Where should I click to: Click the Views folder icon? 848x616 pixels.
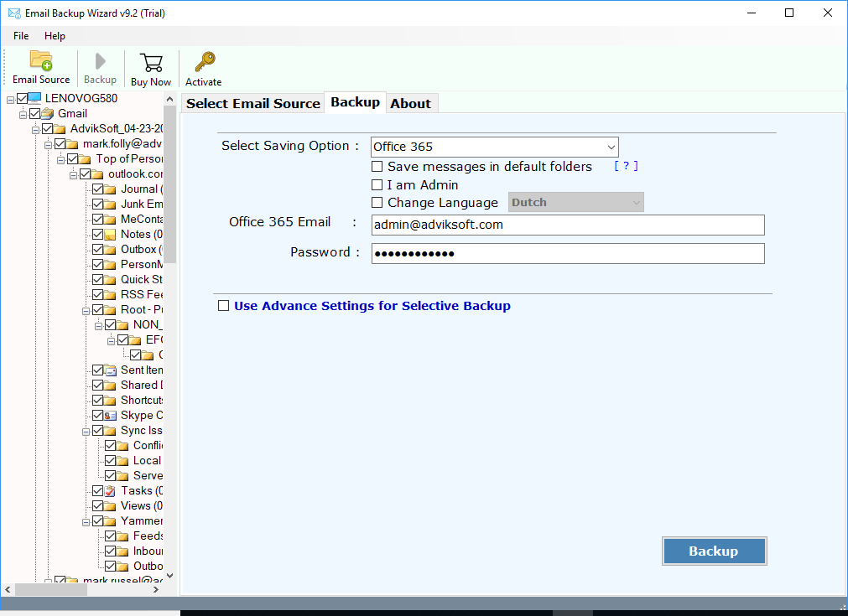(x=110, y=506)
